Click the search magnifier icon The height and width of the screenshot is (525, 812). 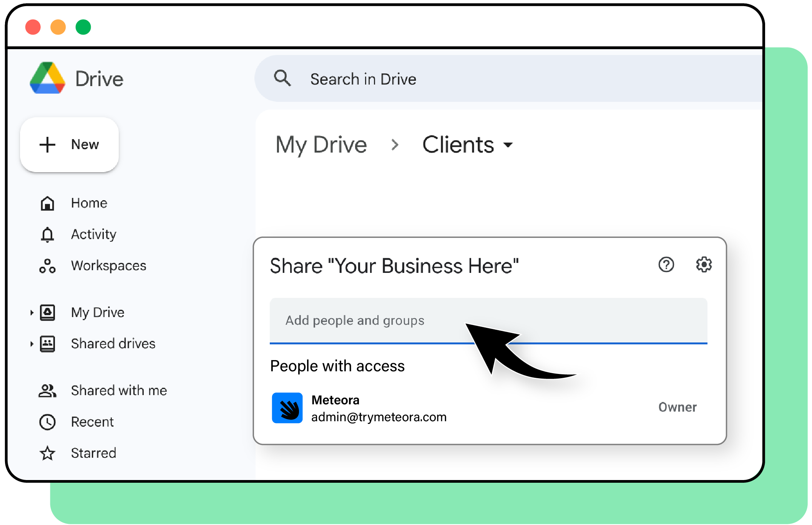(282, 78)
